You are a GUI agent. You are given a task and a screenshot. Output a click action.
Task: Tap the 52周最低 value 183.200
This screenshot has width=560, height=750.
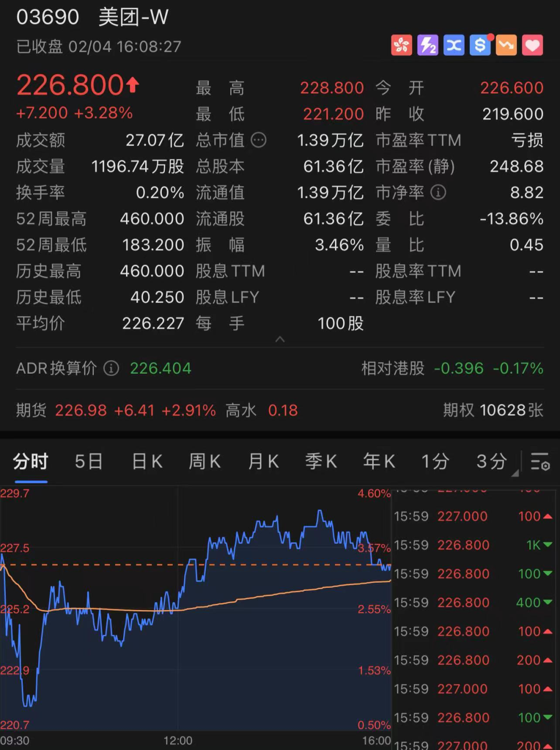click(x=153, y=245)
